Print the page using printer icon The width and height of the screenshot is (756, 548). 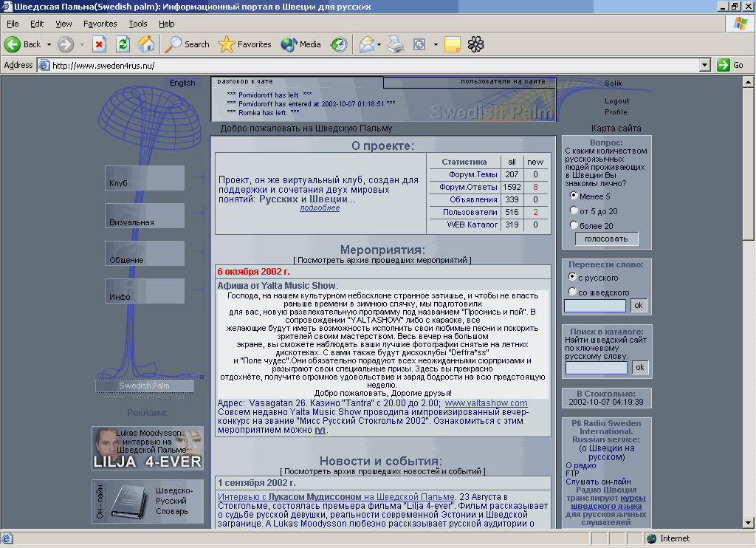tap(396, 44)
